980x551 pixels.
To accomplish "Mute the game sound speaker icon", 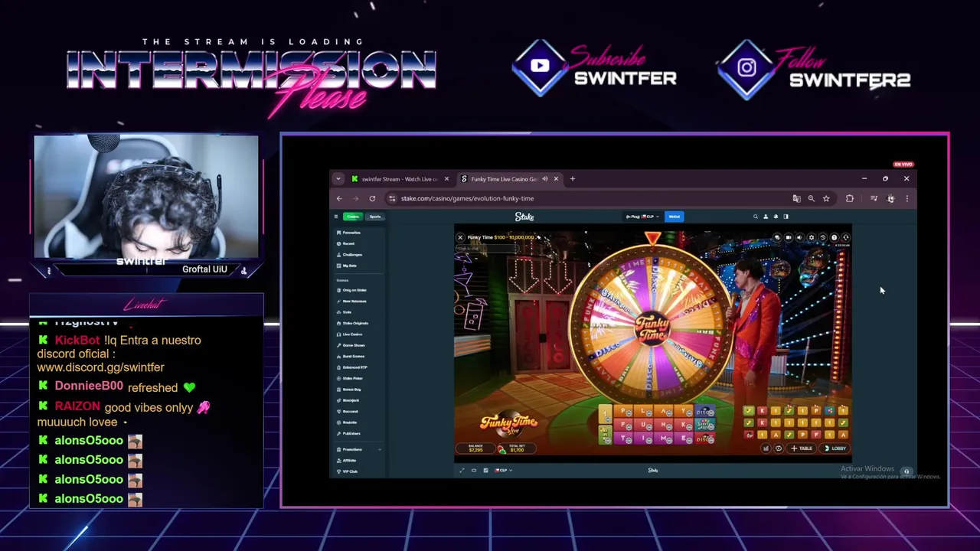I will point(800,237).
